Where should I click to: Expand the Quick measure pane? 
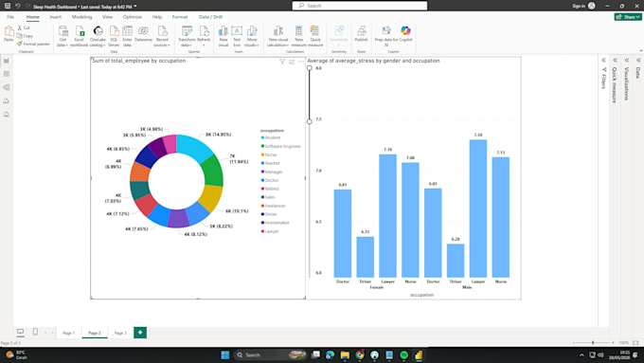[x=615, y=60]
